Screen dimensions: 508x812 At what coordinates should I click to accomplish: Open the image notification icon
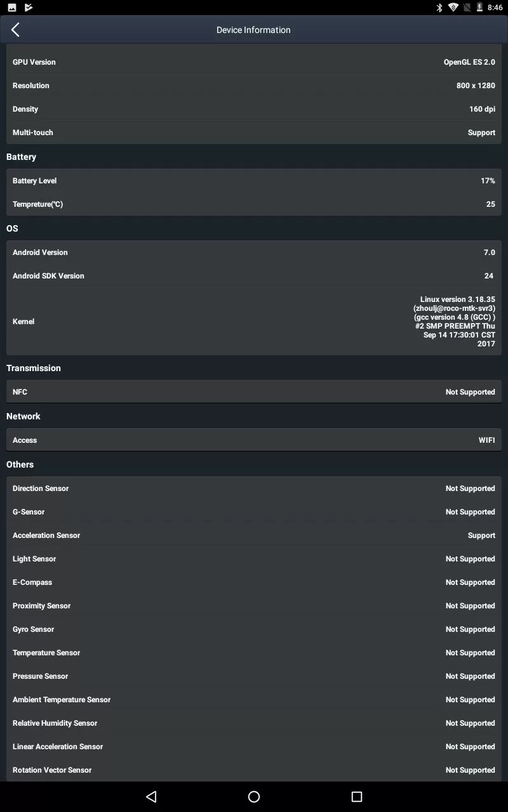(x=12, y=8)
